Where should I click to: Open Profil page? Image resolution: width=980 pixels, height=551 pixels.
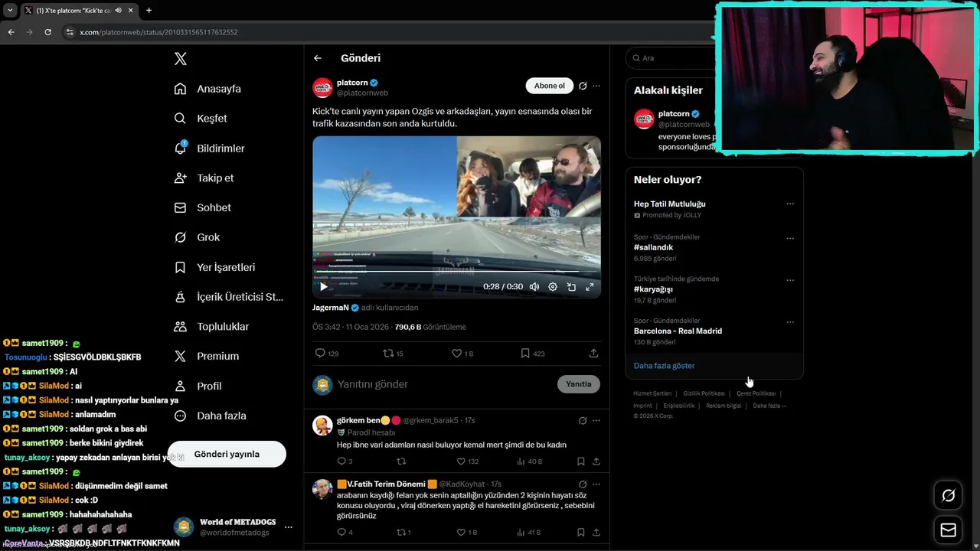pyautogui.click(x=198, y=386)
